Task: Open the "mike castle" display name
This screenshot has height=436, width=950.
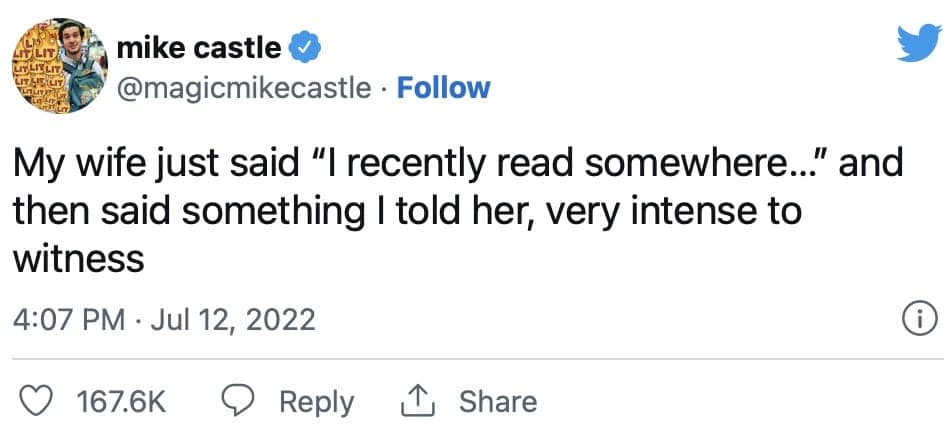Action: (x=199, y=48)
